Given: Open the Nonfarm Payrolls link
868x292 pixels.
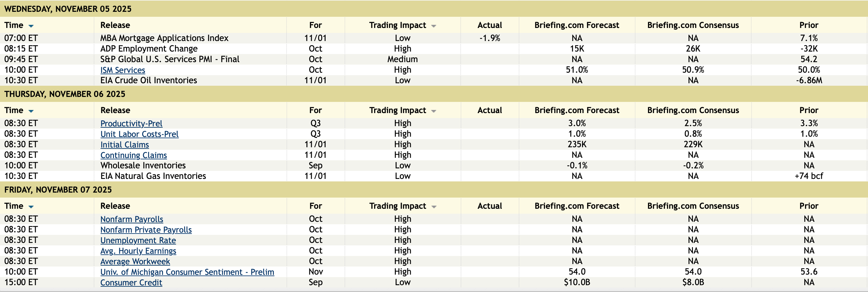Looking at the screenshot, I should point(131,219).
